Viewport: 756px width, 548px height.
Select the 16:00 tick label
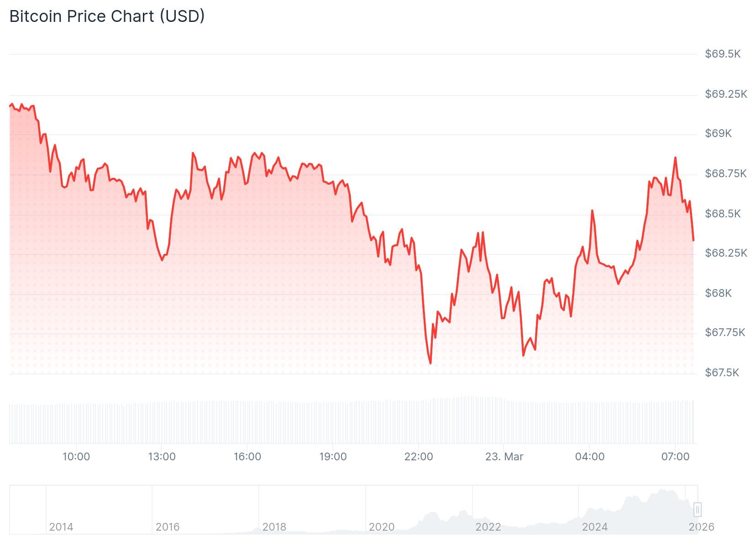point(247,457)
